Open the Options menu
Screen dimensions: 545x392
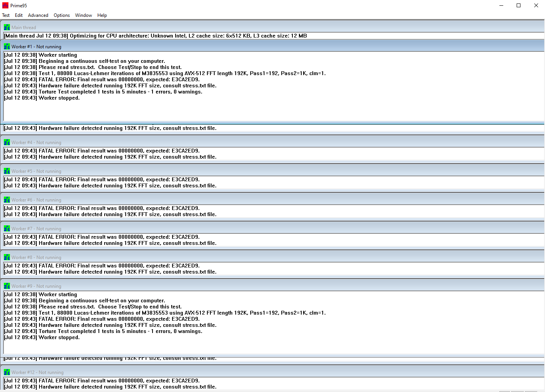coord(62,15)
